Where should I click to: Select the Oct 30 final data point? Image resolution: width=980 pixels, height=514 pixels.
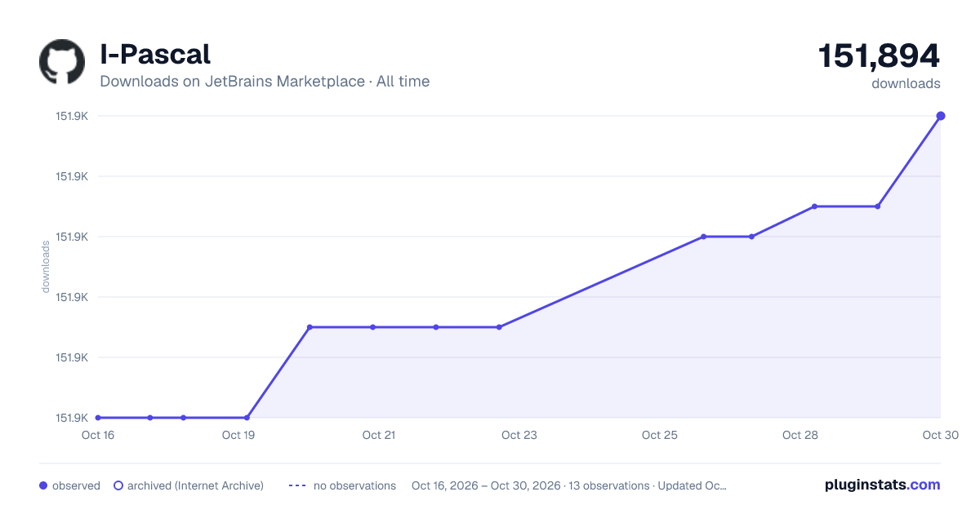pos(941,116)
